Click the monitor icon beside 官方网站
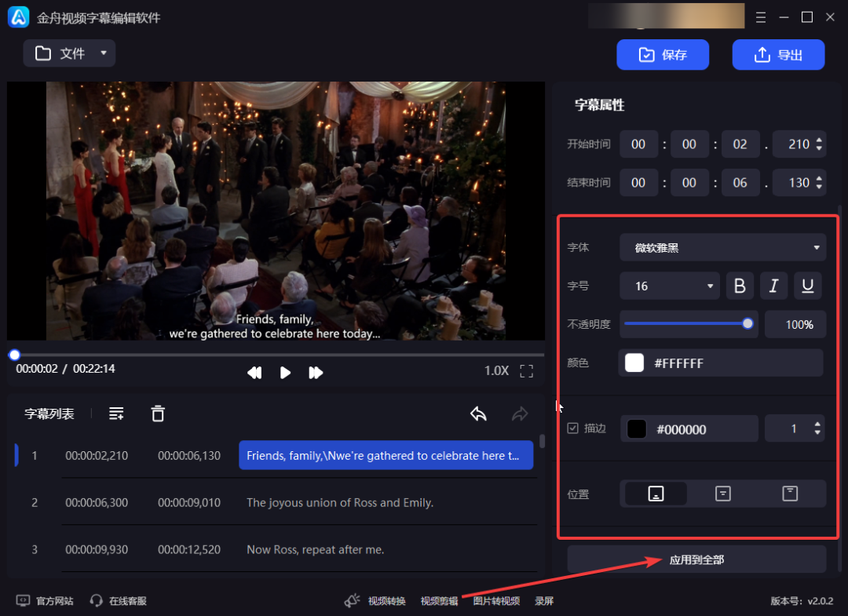 coord(23,601)
